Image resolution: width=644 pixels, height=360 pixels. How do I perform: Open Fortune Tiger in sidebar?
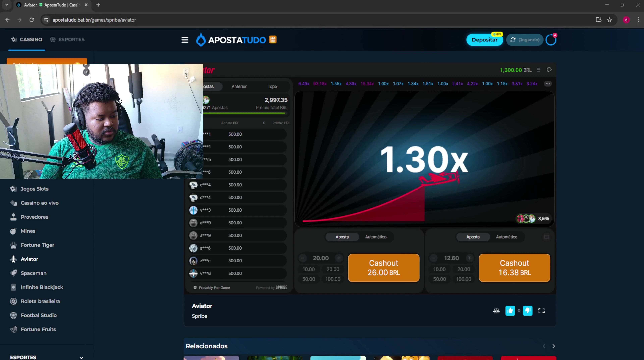click(38, 245)
